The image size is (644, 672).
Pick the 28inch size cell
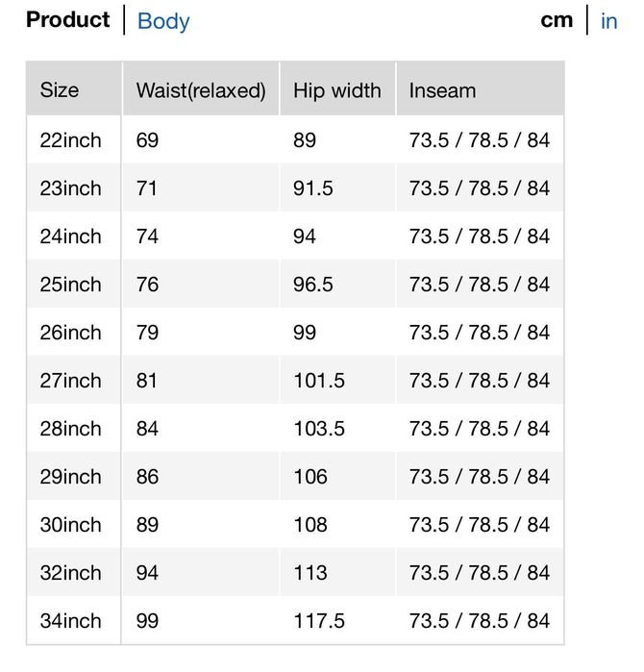70,429
